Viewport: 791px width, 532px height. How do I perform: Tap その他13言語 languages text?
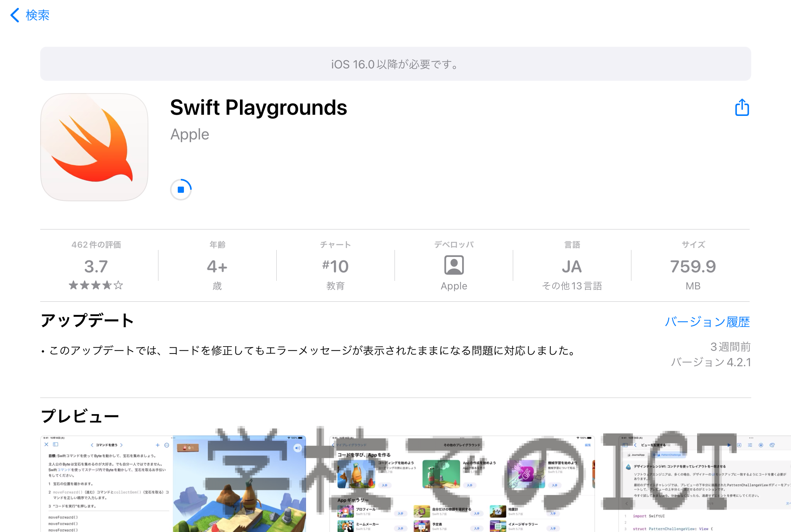(x=572, y=286)
